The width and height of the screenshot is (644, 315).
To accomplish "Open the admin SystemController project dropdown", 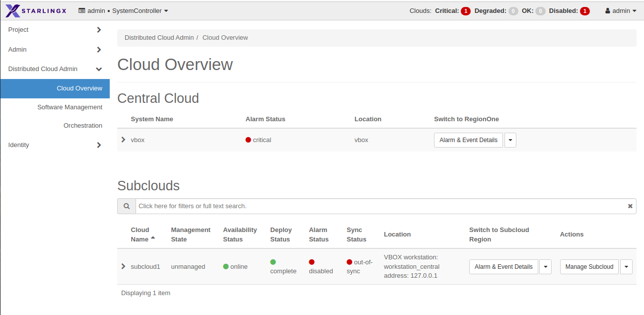I will (x=123, y=10).
